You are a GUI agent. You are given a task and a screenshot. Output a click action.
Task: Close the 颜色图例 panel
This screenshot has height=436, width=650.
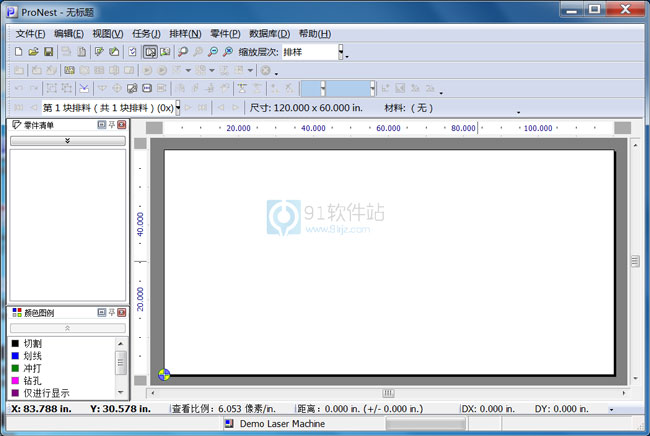[x=121, y=312]
